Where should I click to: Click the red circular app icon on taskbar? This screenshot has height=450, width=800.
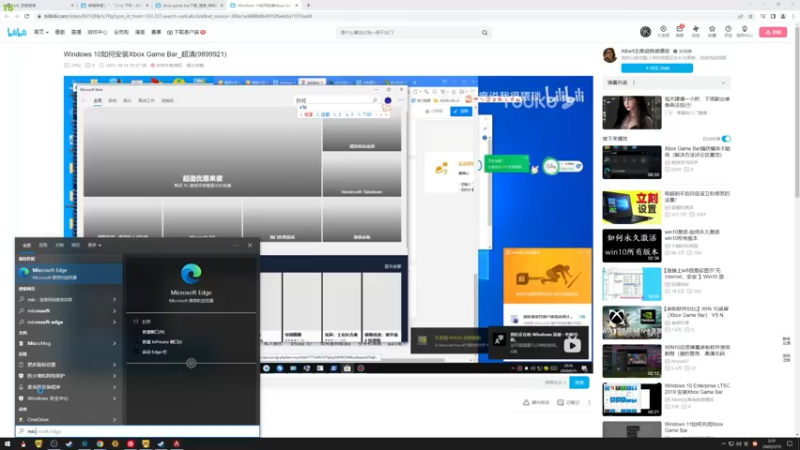[131, 444]
